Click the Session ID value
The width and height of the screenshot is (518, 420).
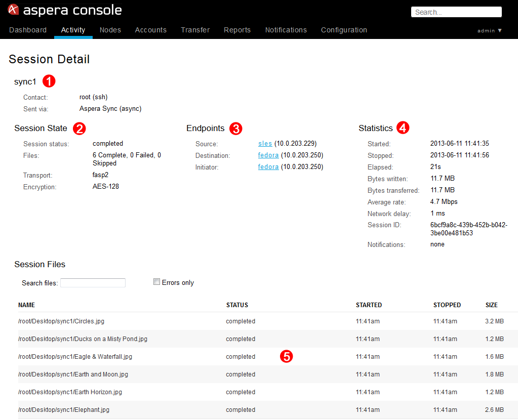coord(469,229)
